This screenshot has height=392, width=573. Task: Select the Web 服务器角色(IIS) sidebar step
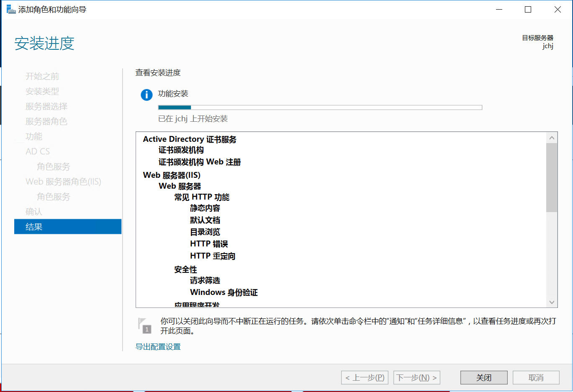point(63,182)
